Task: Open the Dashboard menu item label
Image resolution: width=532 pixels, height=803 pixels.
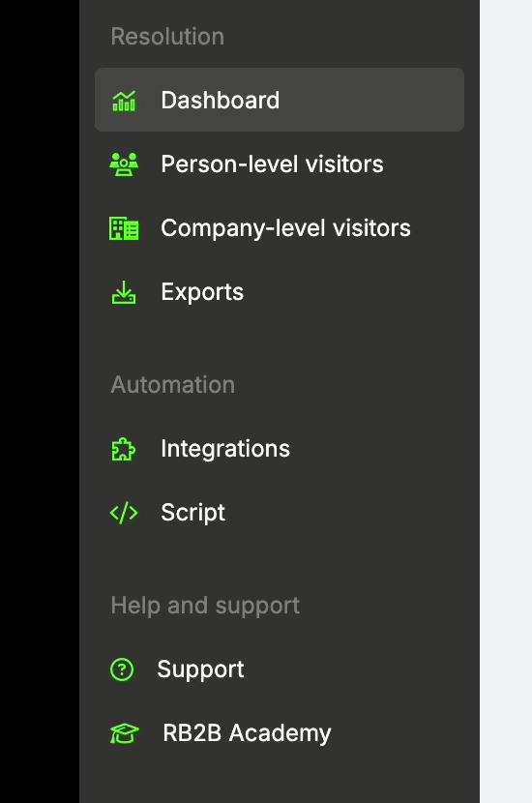Action: (x=221, y=101)
